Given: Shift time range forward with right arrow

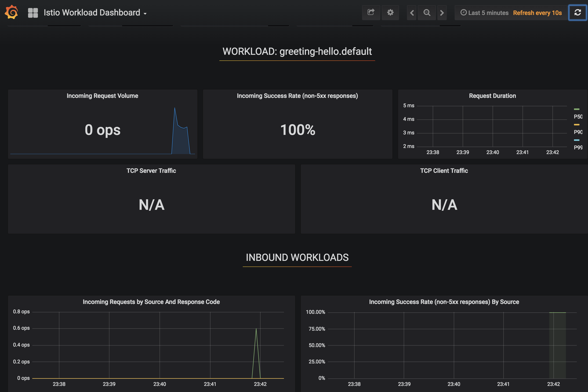Looking at the screenshot, I should [442, 13].
